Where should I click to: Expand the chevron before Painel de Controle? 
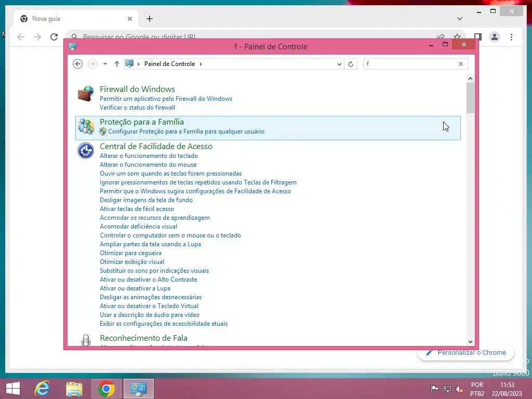[138, 64]
